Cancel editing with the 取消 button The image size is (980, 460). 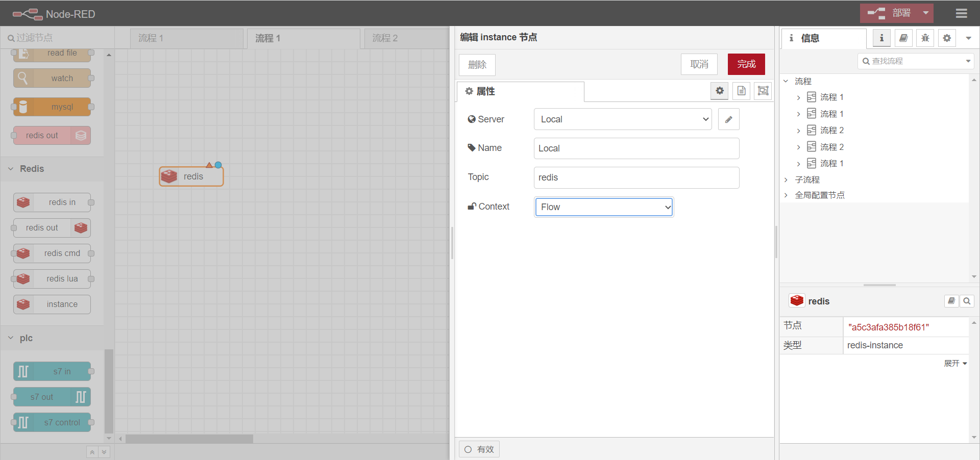coord(699,64)
